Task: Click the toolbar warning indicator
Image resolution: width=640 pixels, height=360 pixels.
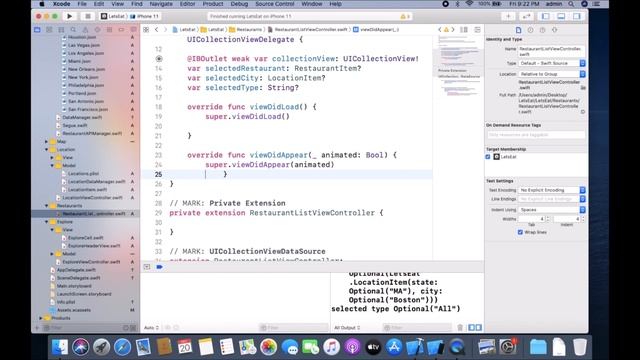Action: coord(405,16)
